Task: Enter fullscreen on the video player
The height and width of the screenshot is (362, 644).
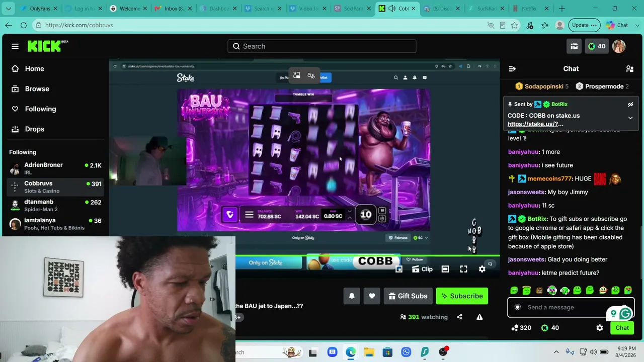Action: (463, 269)
